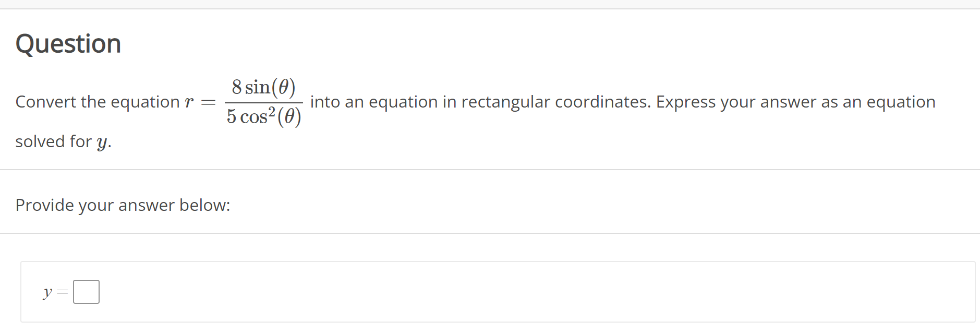Viewport: 980px width, 332px height.
Task: Select the fraction 8 sin(θ) numerator
Action: [x=264, y=86]
